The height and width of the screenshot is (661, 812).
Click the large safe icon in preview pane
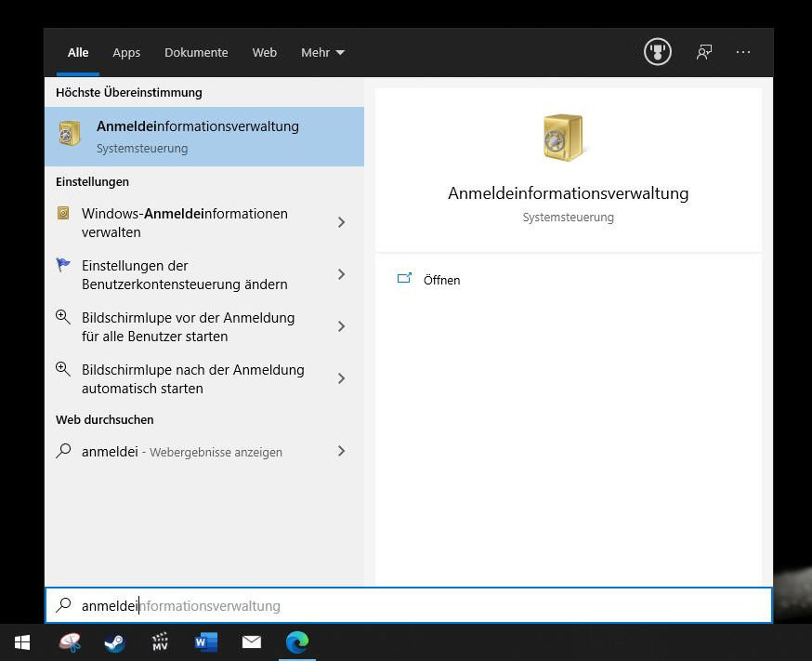tap(563, 138)
